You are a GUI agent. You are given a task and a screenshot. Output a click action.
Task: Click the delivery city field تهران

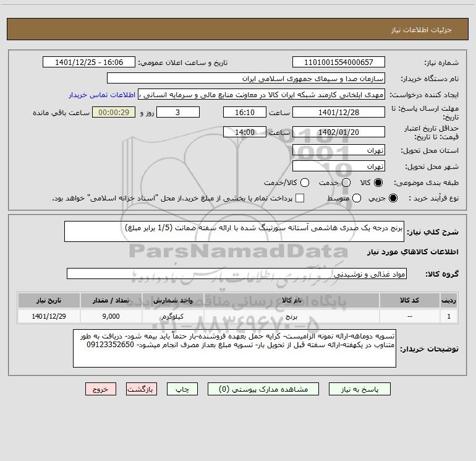339,166
